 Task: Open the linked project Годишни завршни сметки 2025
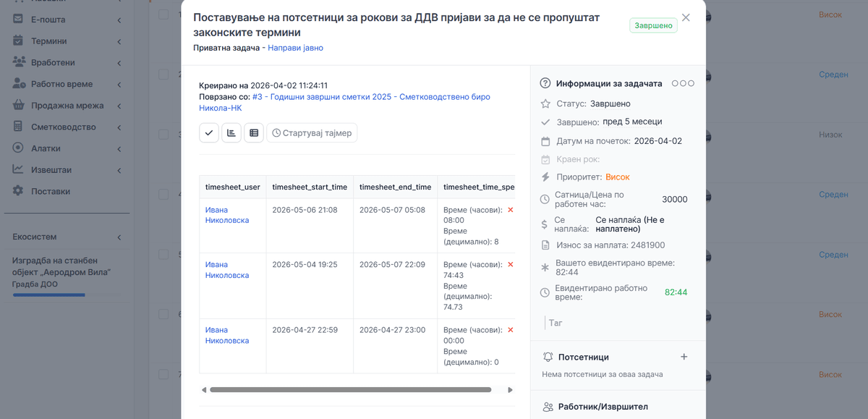(x=345, y=102)
